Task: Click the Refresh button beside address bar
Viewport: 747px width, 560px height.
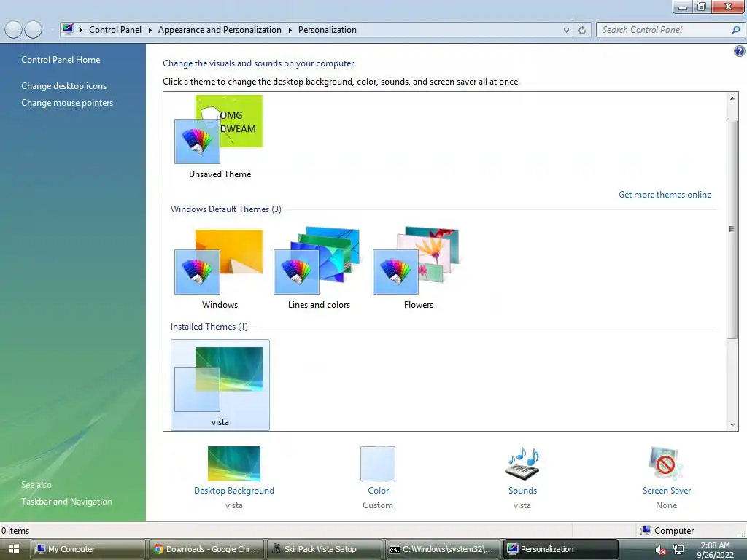Action: 582,30
